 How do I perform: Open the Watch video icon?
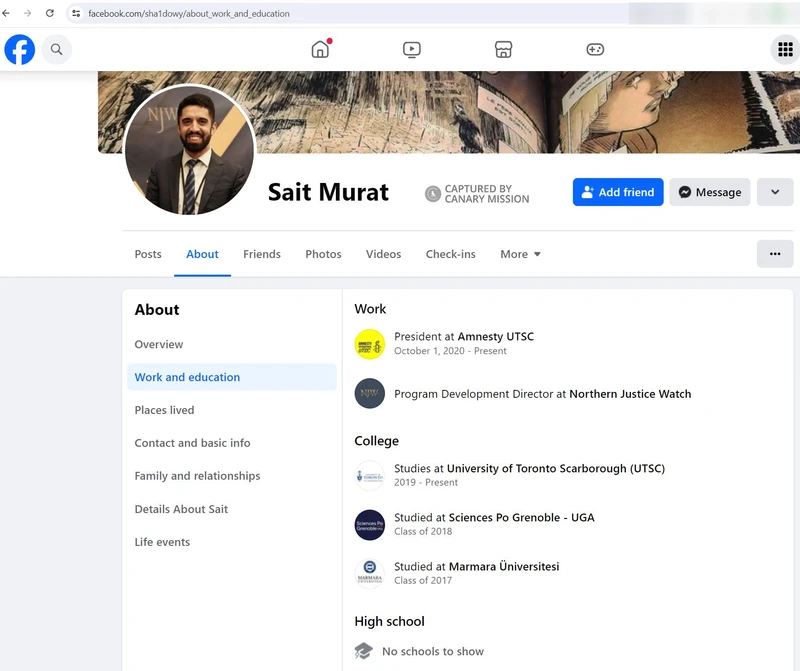click(x=412, y=49)
